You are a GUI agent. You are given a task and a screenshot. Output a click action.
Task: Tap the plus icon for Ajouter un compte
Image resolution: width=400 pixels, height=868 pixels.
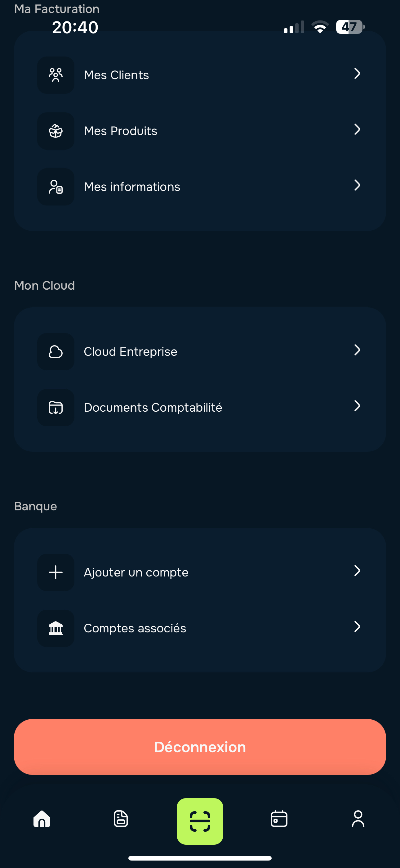56,572
